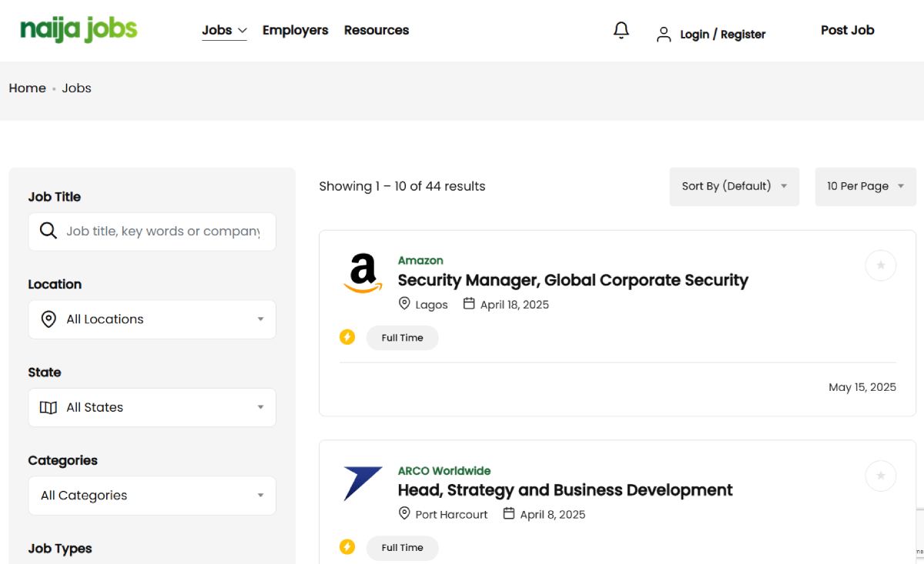Click the featured lightning badge on ARCO job
The image size is (924, 564).
coord(347,547)
